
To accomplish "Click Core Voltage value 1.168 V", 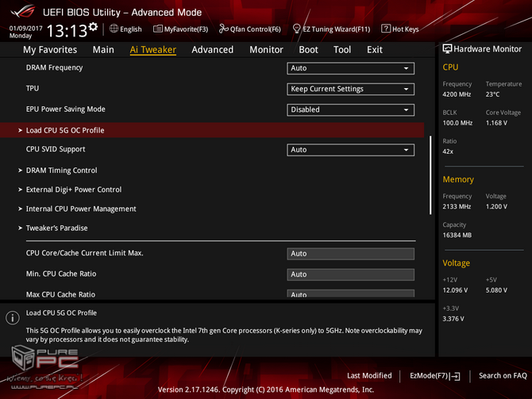I will tap(497, 123).
